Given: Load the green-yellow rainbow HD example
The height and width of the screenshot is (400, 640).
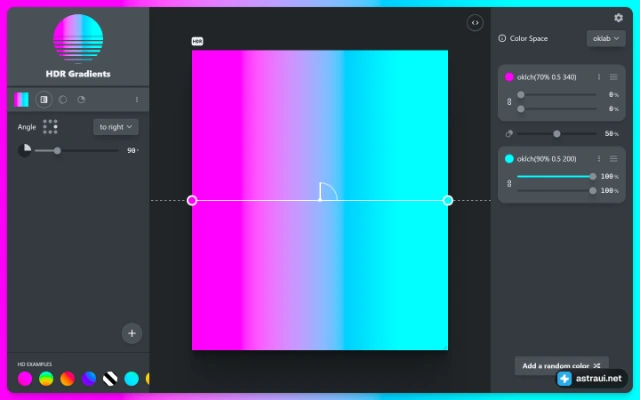Looking at the screenshot, I should pyautogui.click(x=46, y=379).
